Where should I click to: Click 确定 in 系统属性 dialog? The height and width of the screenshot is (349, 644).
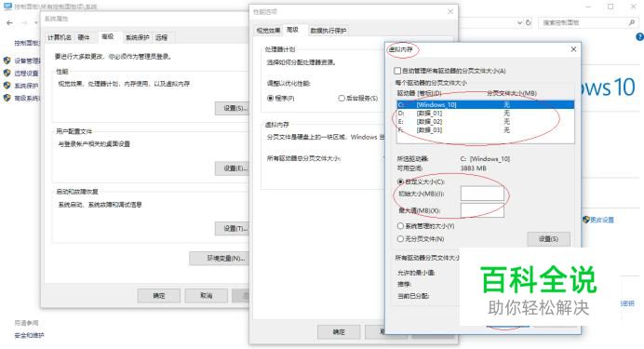click(x=159, y=296)
